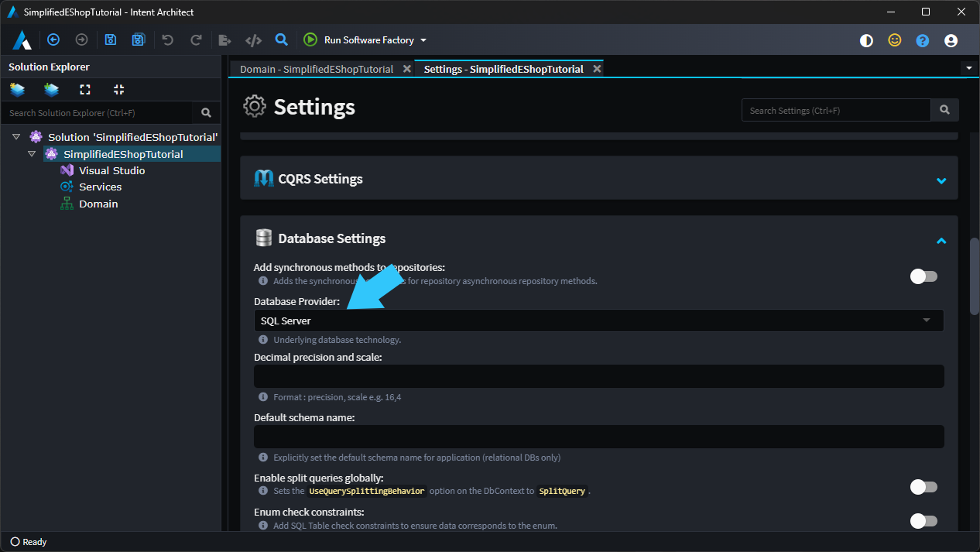The image size is (980, 552).
Task: Click the Settings search magnifier button
Action: 944,110
